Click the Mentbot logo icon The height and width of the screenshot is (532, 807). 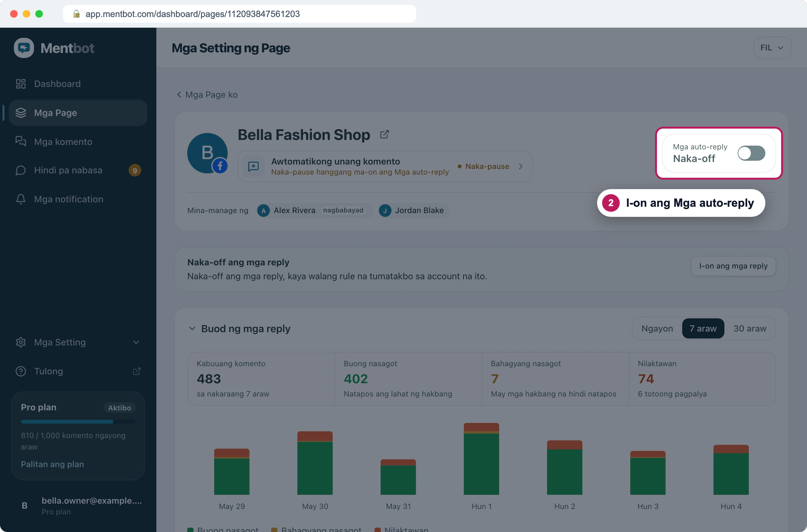(x=24, y=48)
